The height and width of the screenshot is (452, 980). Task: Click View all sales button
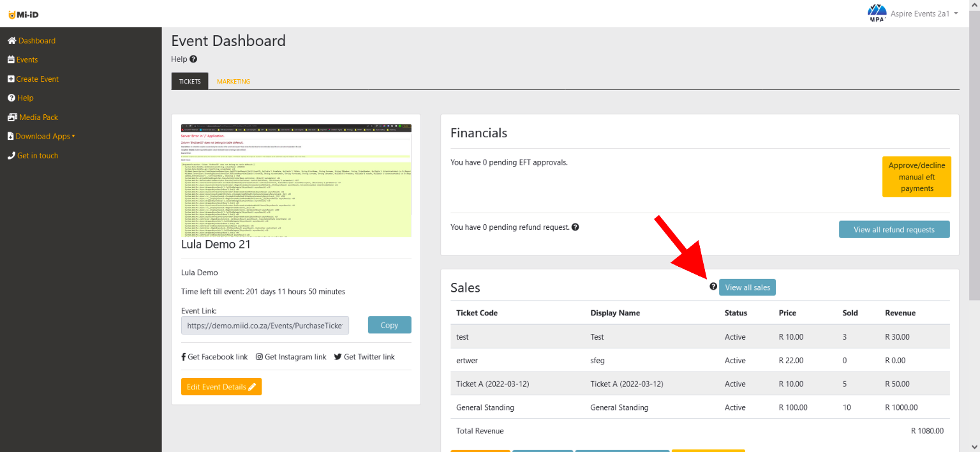[747, 287]
